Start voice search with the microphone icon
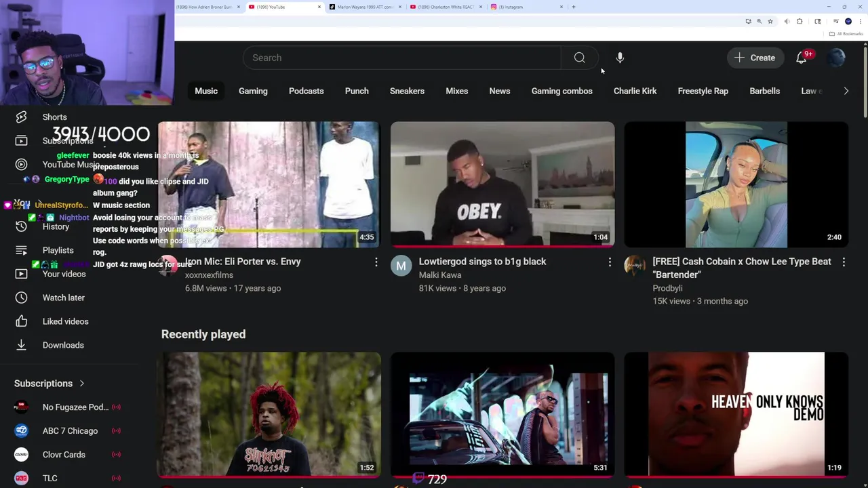The image size is (868, 488). click(620, 58)
